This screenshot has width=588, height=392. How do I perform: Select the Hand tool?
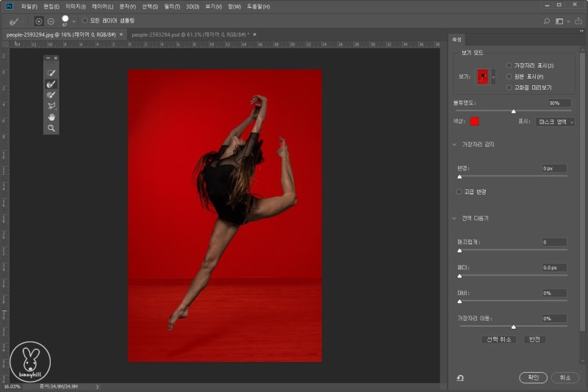(51, 117)
